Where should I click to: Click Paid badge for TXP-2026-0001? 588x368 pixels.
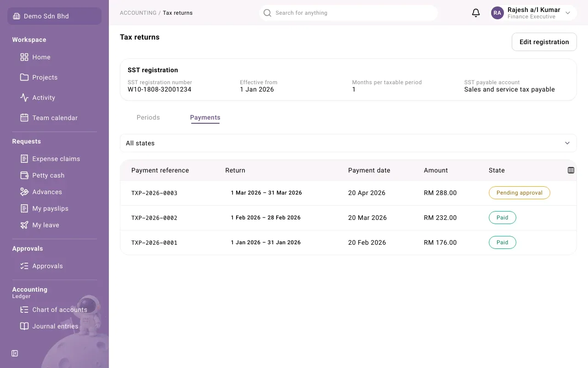502,242
